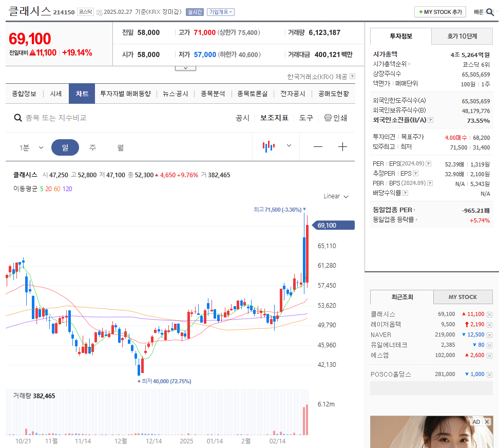Open the 뉴스·공시 tab
The height and width of the screenshot is (448, 499).
click(x=176, y=94)
